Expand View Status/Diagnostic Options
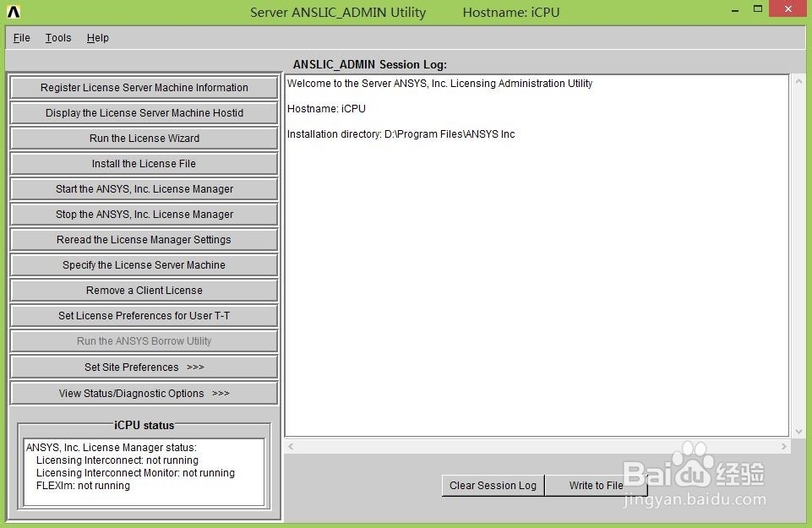Viewport: 812px width, 528px height. (144, 393)
